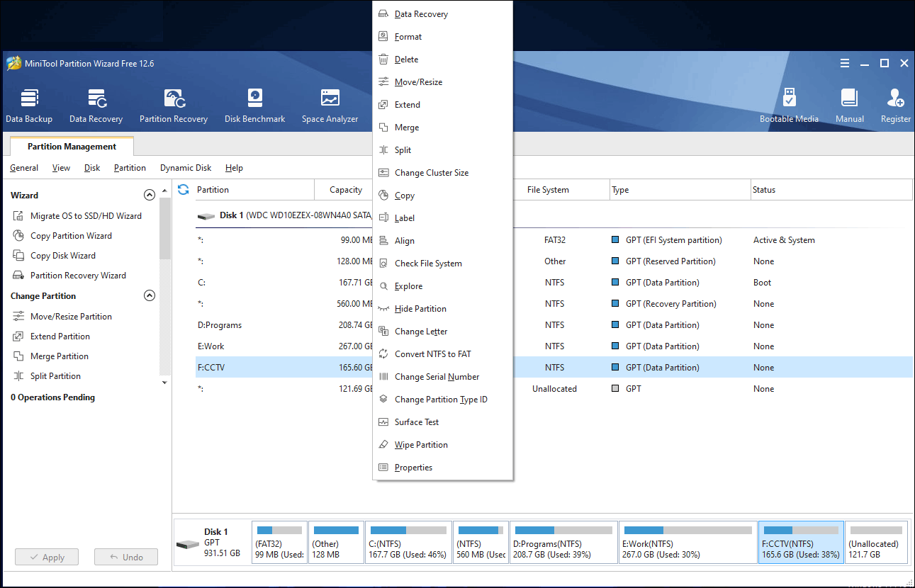The width and height of the screenshot is (915, 588).
Task: Click the Undo button
Action: click(x=126, y=557)
